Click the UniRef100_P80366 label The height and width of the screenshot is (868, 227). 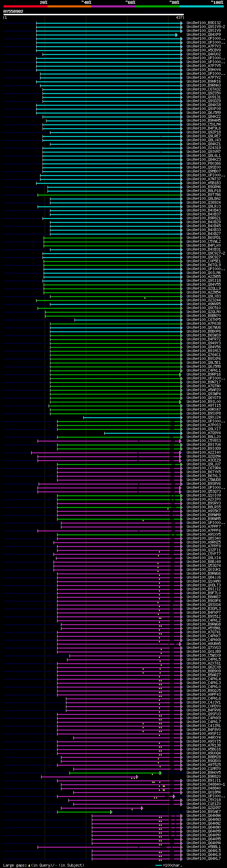204,164
